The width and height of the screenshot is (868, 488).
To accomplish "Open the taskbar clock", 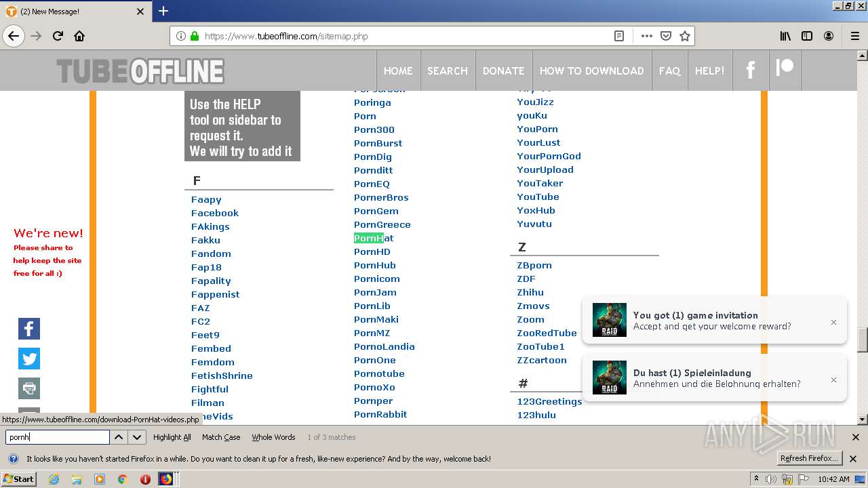I will (x=833, y=479).
